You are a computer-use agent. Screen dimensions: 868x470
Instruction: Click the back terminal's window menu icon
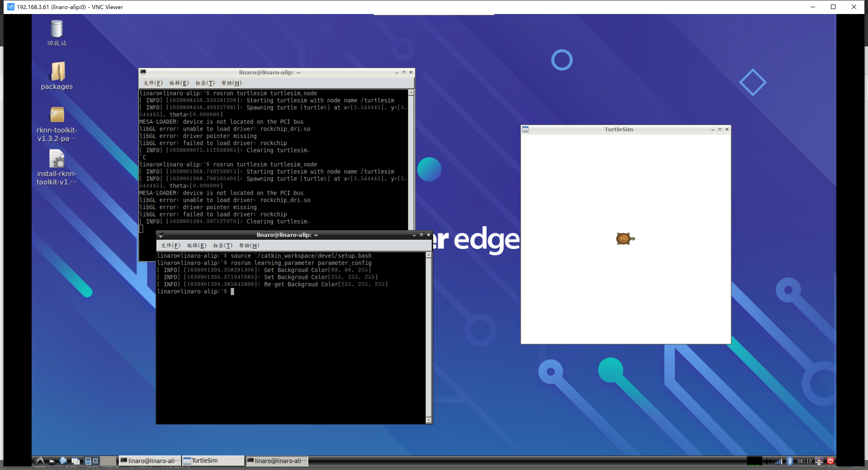(143, 72)
